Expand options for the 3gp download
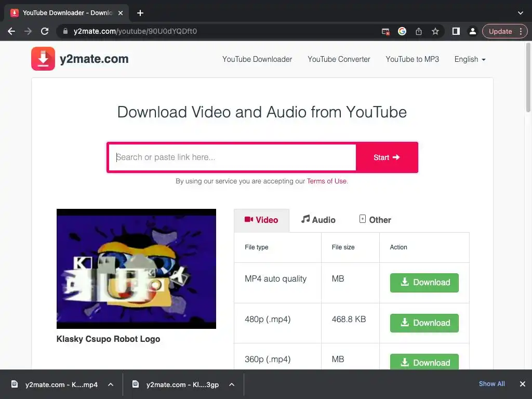Image resolution: width=532 pixels, height=399 pixels. [232, 384]
